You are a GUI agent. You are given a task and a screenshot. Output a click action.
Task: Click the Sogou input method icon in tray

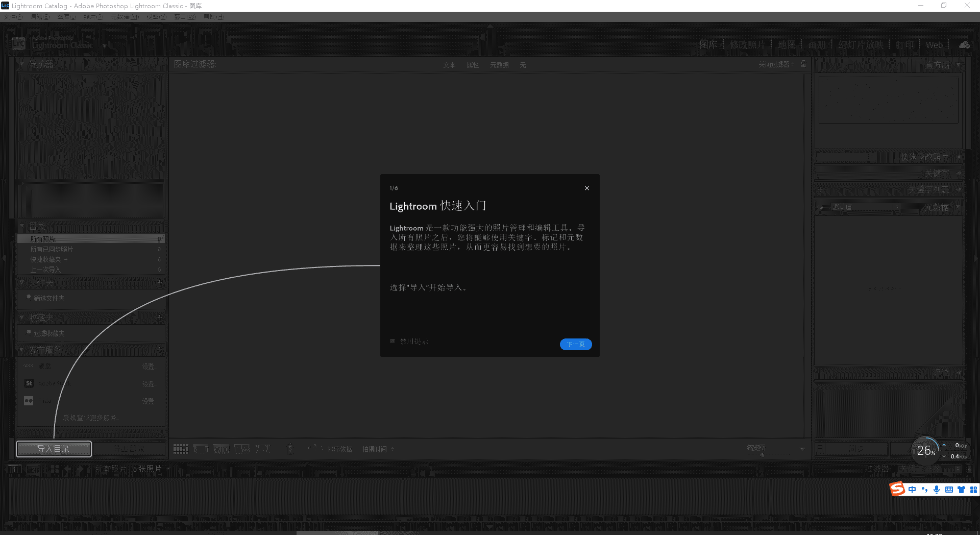coord(897,489)
